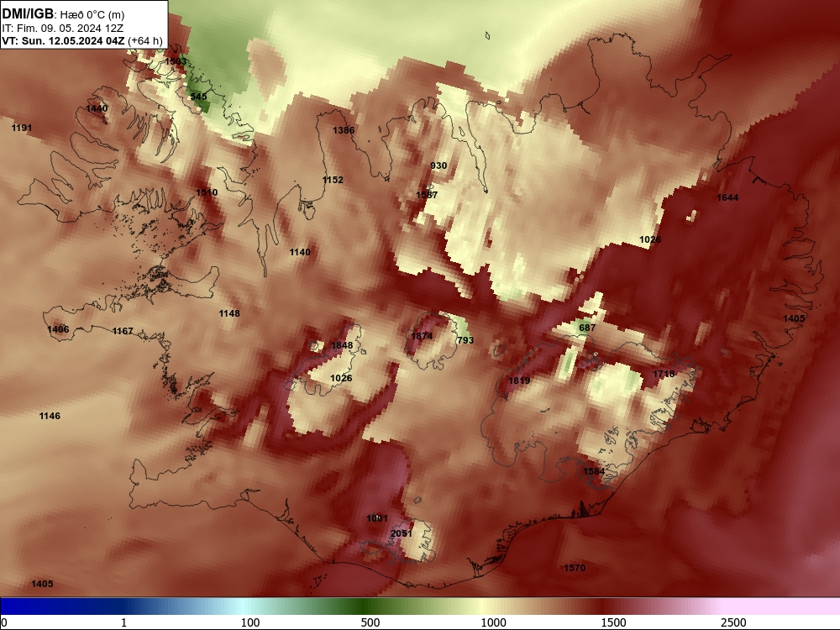This screenshot has height=630, width=840.
Task: Click the 687 height value
Action: (587, 328)
